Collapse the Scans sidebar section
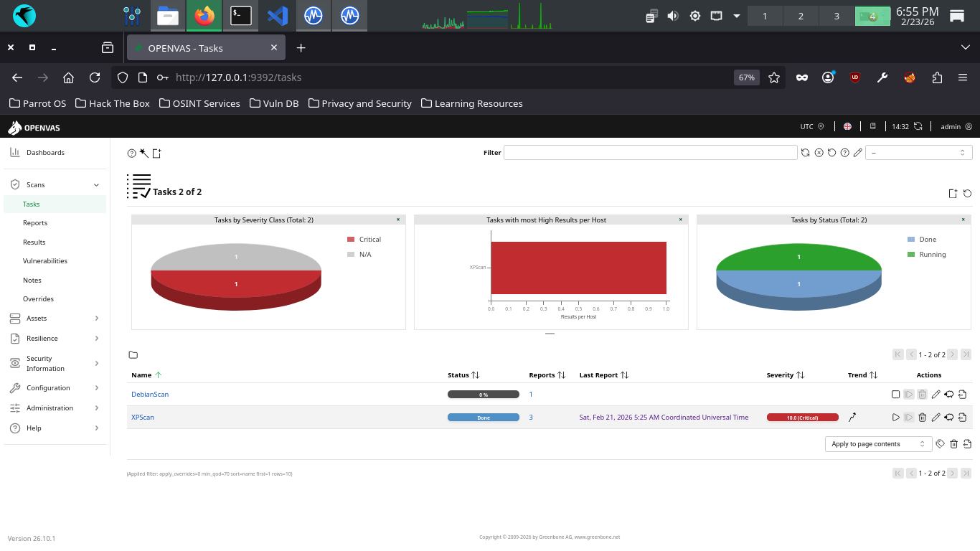The image size is (980, 551). click(x=96, y=185)
